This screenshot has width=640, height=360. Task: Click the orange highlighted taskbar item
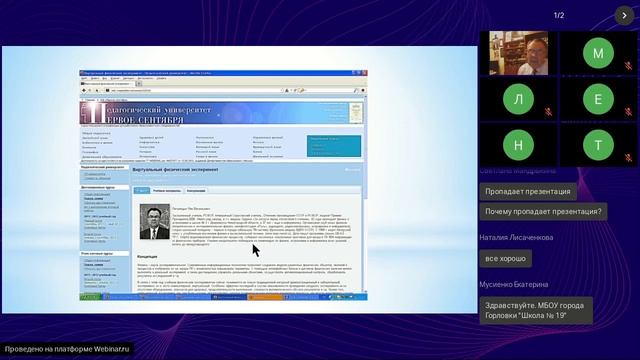click(x=265, y=297)
